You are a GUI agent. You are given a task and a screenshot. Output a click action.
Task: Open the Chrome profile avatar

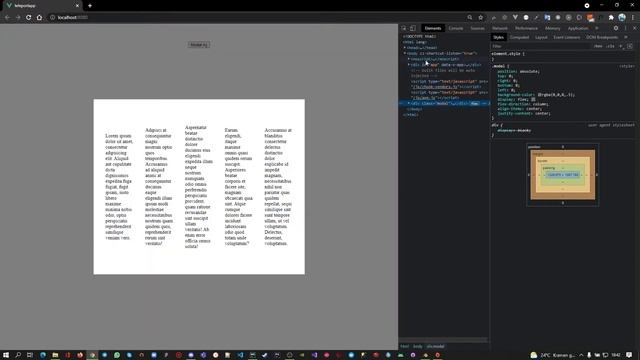pos(622,17)
